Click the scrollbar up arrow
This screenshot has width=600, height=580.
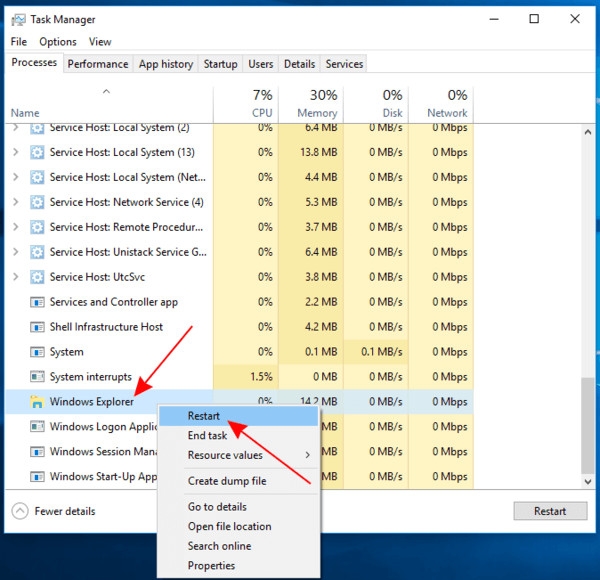tap(588, 132)
